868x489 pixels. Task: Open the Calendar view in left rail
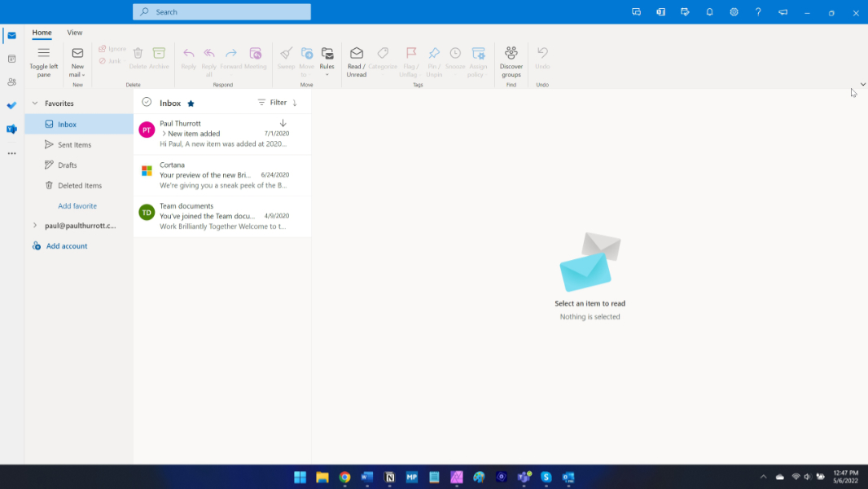tap(11, 59)
